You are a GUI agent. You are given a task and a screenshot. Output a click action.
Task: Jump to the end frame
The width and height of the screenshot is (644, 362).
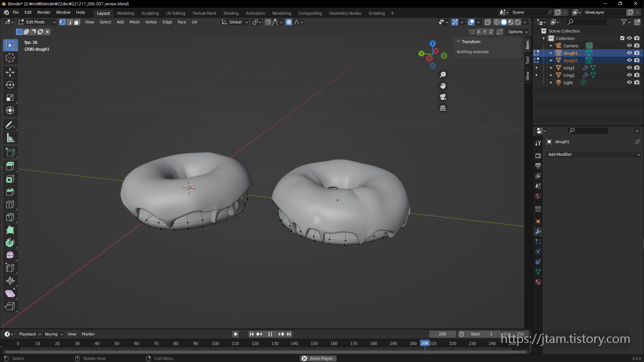click(x=289, y=334)
